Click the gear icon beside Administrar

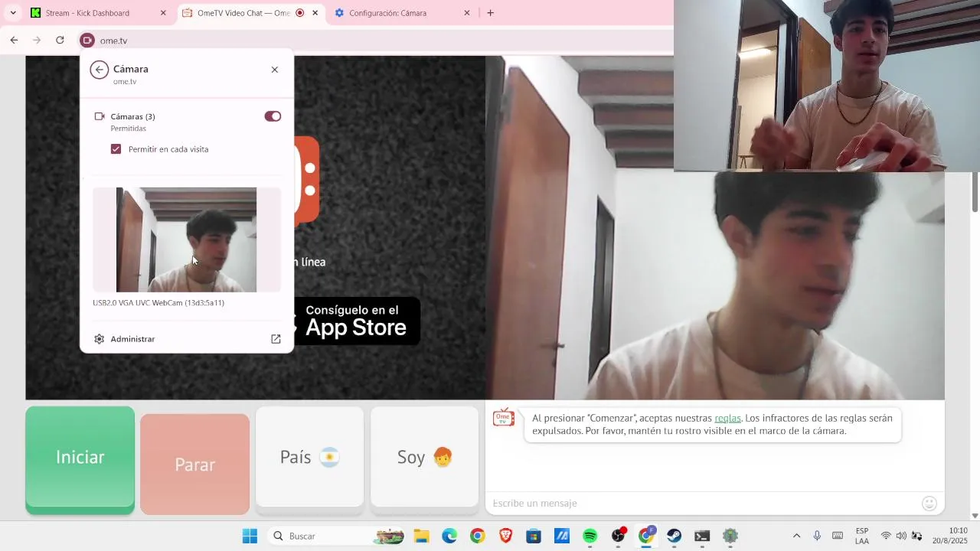[x=99, y=339]
